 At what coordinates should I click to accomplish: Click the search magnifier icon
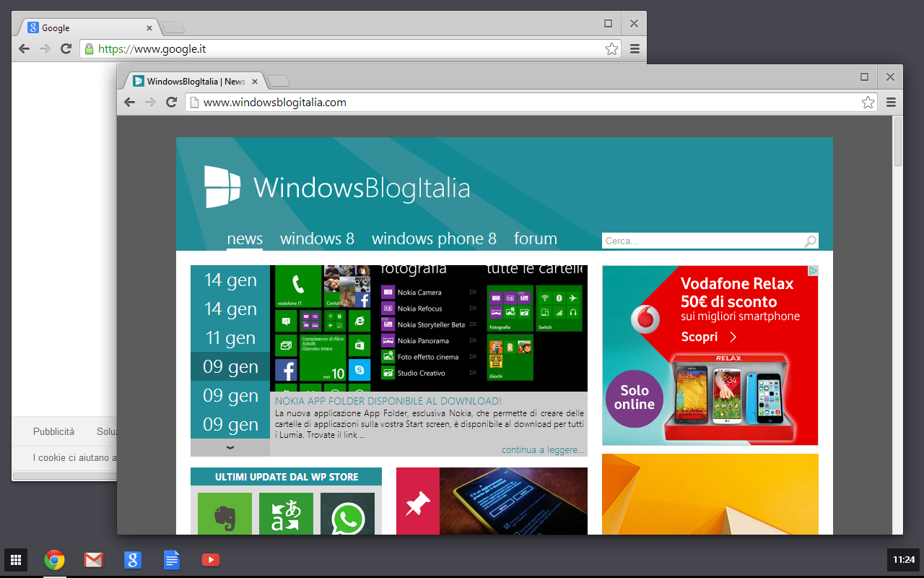click(811, 241)
